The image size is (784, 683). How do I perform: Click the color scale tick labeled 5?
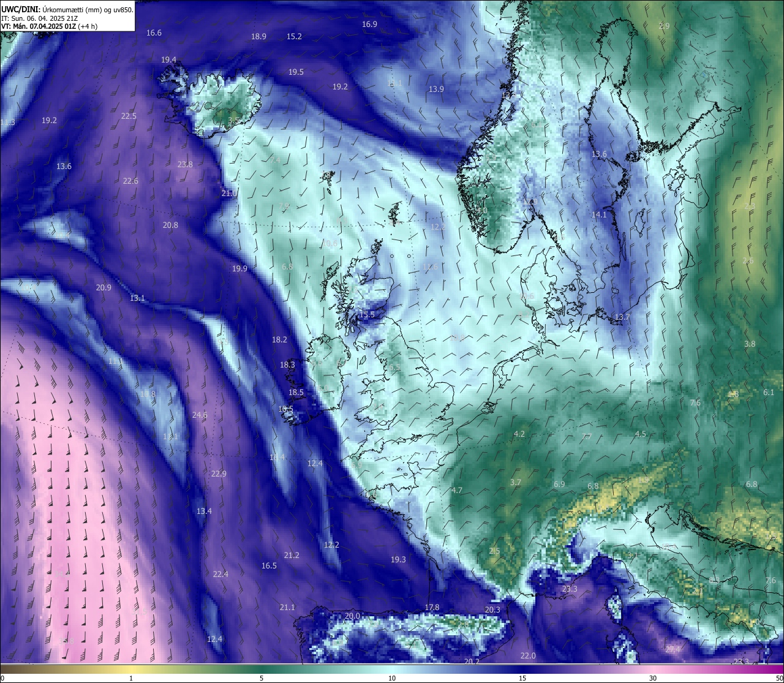point(262,678)
